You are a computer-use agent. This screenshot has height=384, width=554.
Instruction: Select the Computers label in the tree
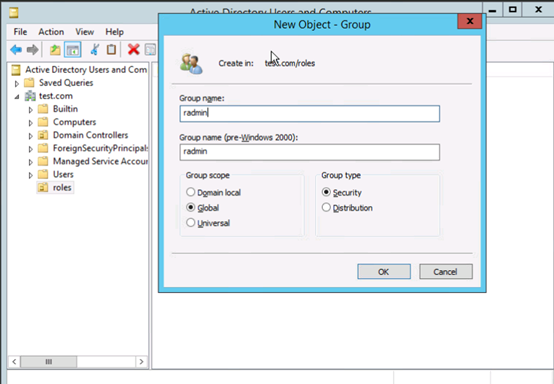[75, 122]
